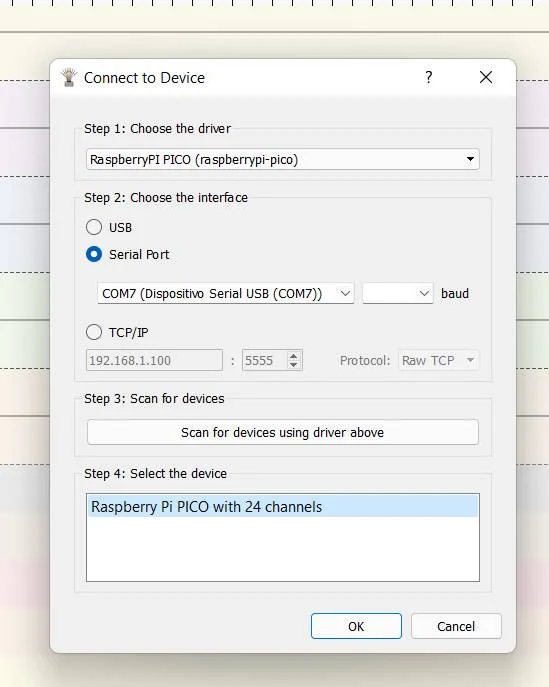Expand the COM7 serial port dropdown
The height and width of the screenshot is (687, 549).
pos(226,293)
